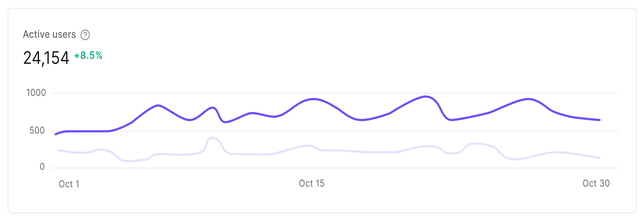
Task: Click the Oct 1 date label
Action: (x=69, y=184)
